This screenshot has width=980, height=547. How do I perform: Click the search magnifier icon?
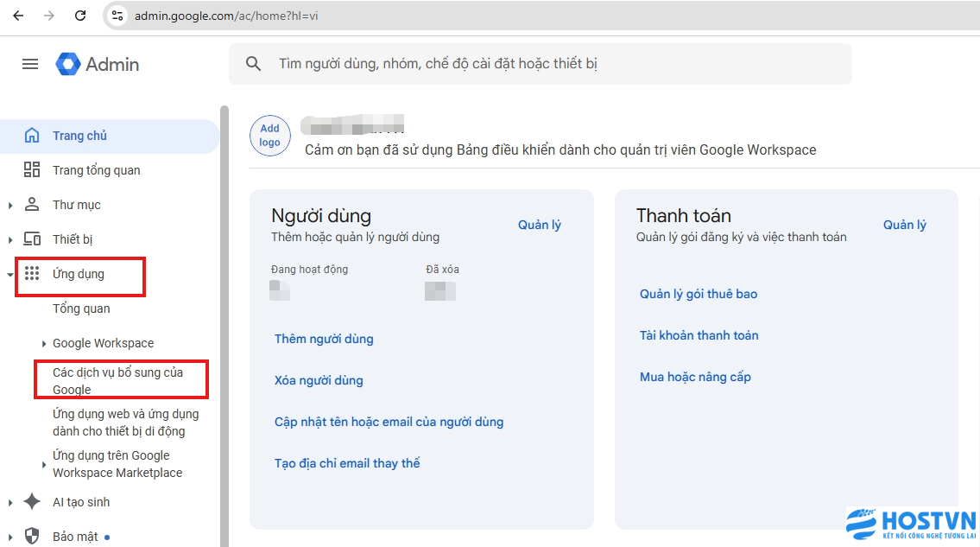point(253,63)
